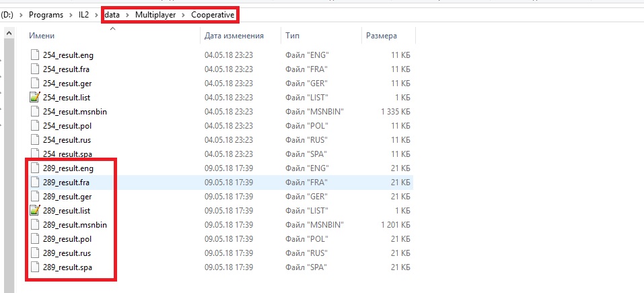
Task: Expand the chevron after Programs breadcrumb
Action: (x=71, y=15)
